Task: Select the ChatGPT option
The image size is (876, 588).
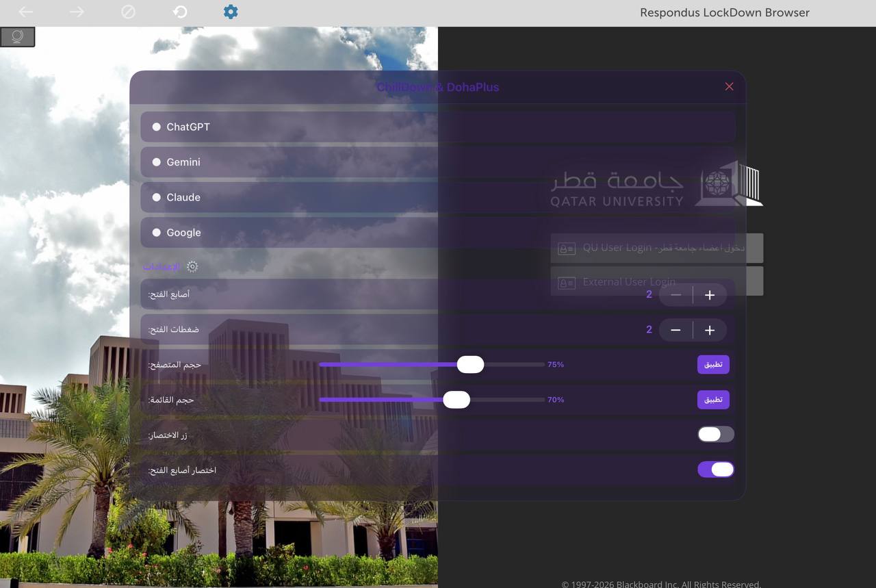Action: (x=438, y=127)
